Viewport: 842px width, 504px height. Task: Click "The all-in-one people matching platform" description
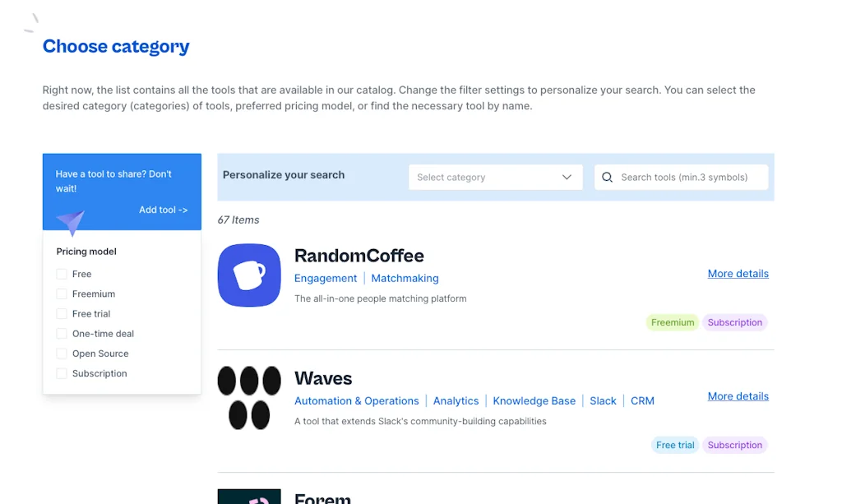tap(381, 298)
